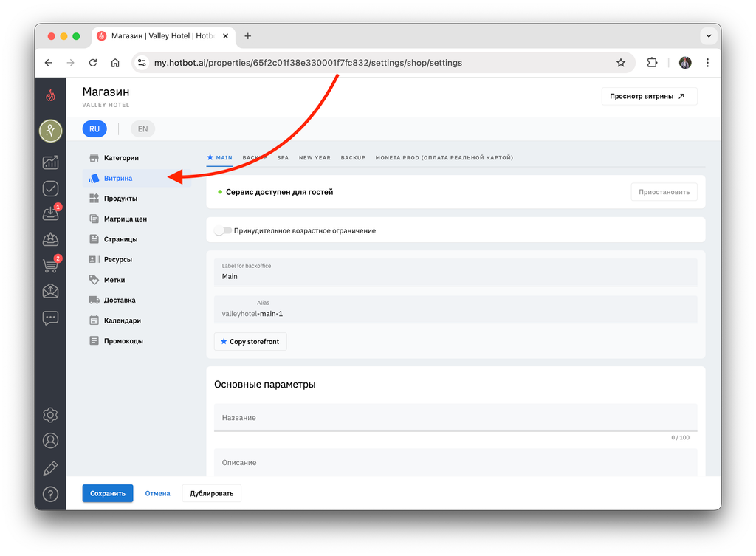Open the outgoing mail envelope sidebar icon
Image resolution: width=756 pixels, height=556 pixels.
(x=51, y=291)
